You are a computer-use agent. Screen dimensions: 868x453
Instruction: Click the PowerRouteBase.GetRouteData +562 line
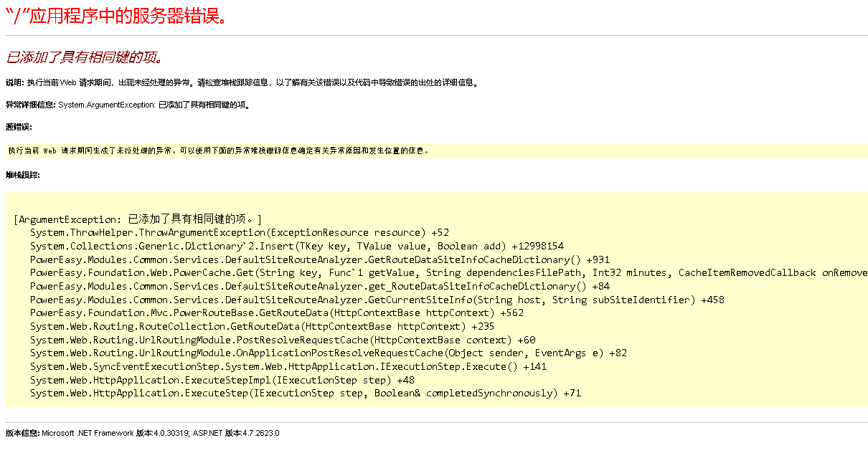[276, 313]
